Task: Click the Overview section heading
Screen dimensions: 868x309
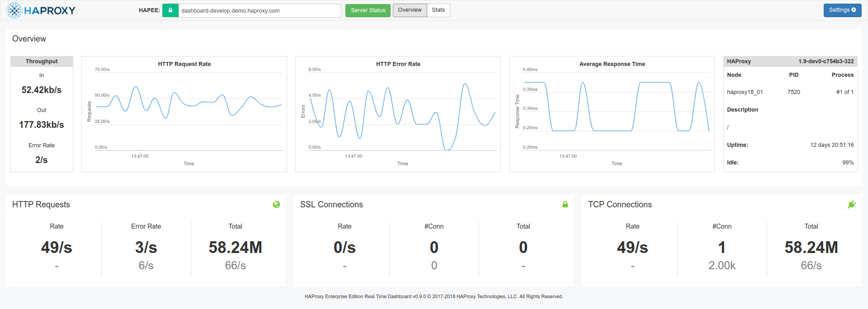Action: click(x=29, y=39)
